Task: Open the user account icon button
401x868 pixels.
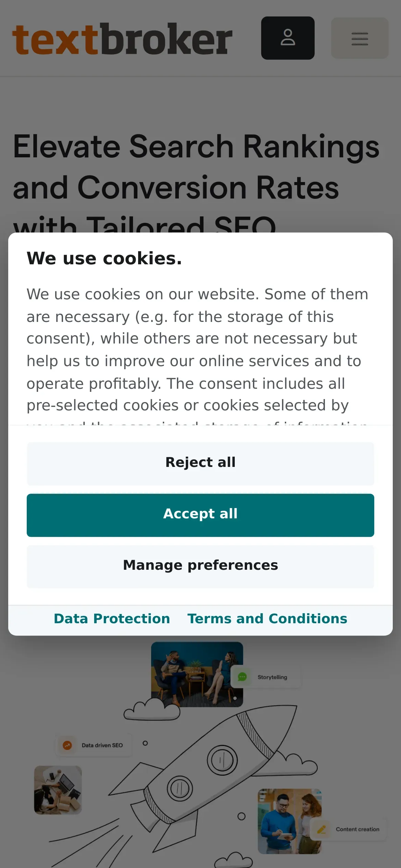Action: click(x=288, y=38)
